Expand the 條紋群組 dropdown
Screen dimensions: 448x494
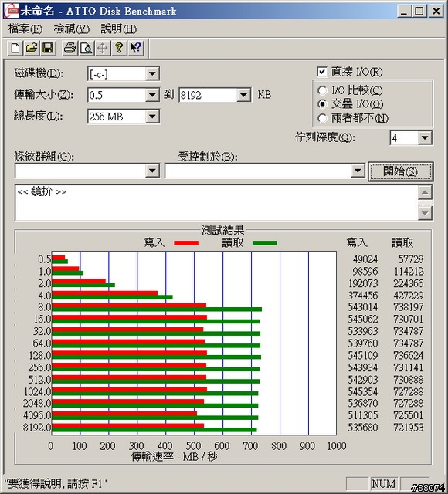pyautogui.click(x=152, y=171)
